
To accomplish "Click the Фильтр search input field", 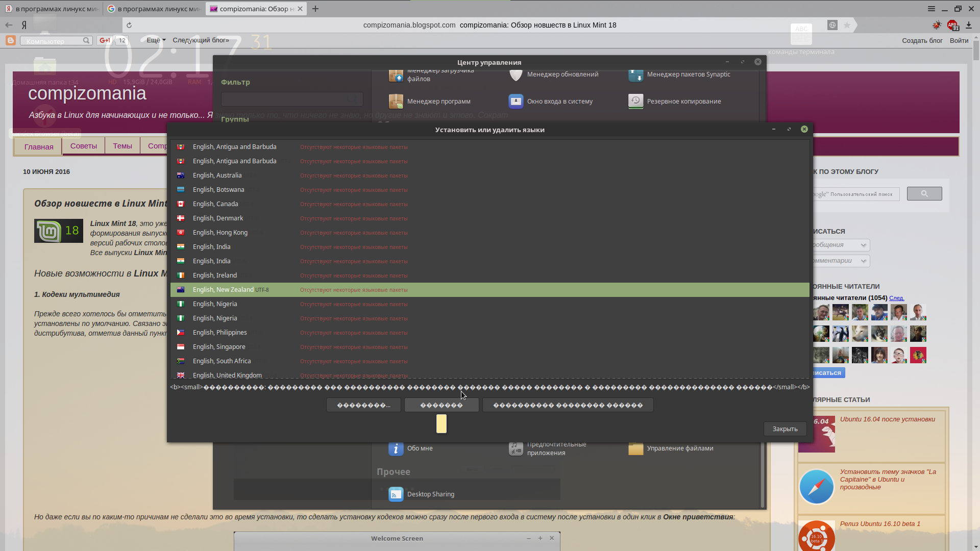I will pos(291,99).
